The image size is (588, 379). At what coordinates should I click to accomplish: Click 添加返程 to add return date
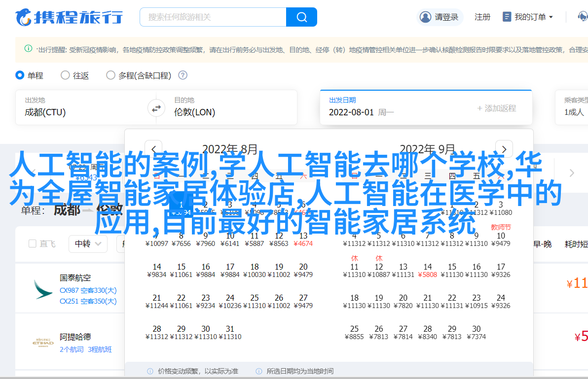pyautogui.click(x=496, y=108)
